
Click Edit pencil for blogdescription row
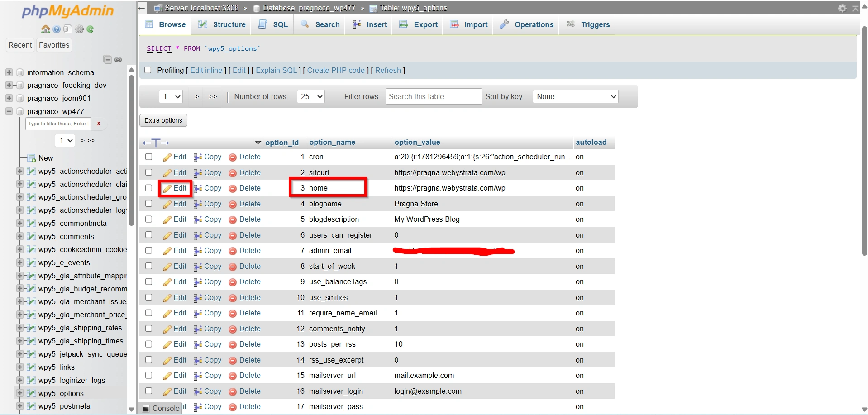pyautogui.click(x=167, y=219)
